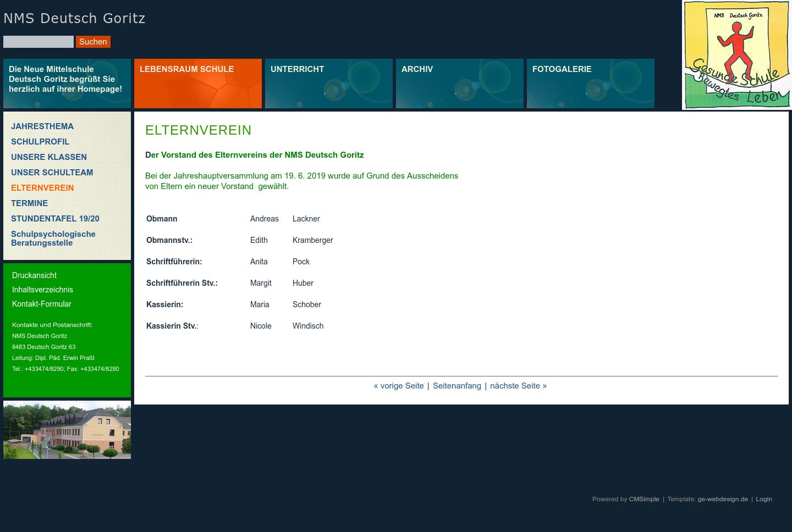792x532 pixels.
Task: Select the first name 'Nicole'
Action: [261, 326]
